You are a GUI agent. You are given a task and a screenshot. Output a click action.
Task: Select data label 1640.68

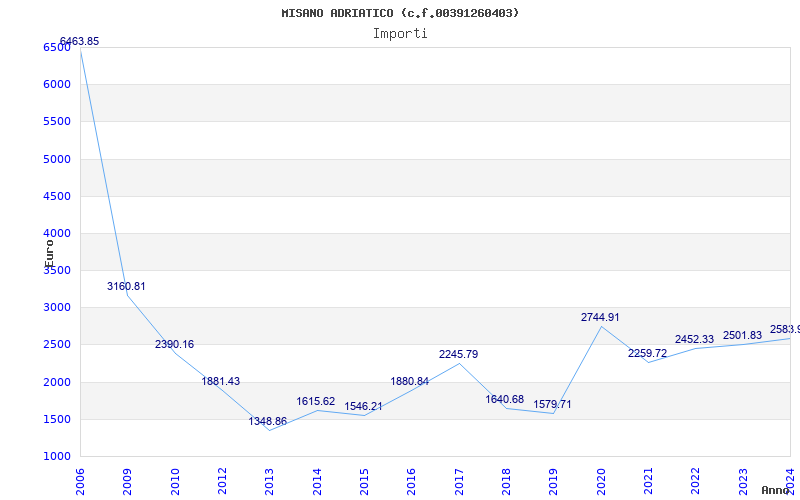(505, 399)
